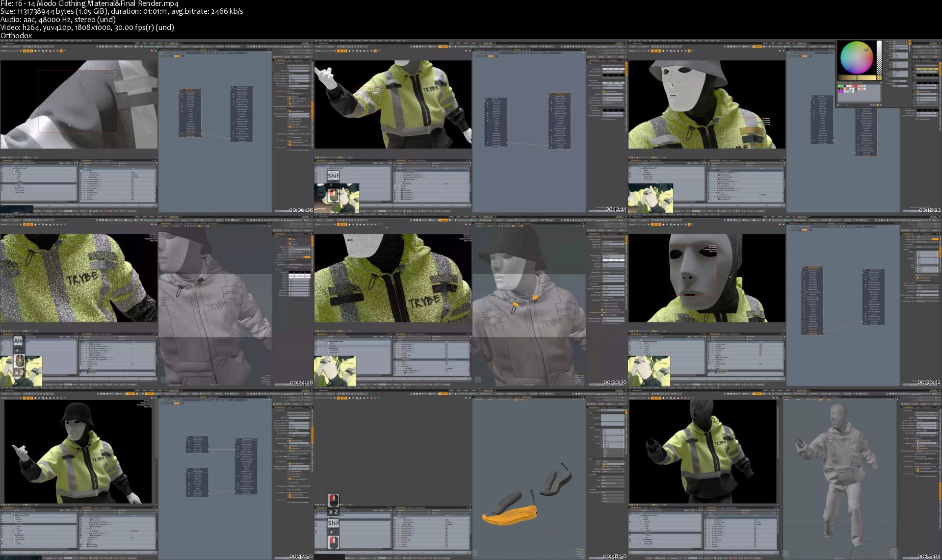Image resolution: width=942 pixels, height=560 pixels.
Task: Click the jacket reference image in the 00:18:22 frame
Action: point(651,198)
